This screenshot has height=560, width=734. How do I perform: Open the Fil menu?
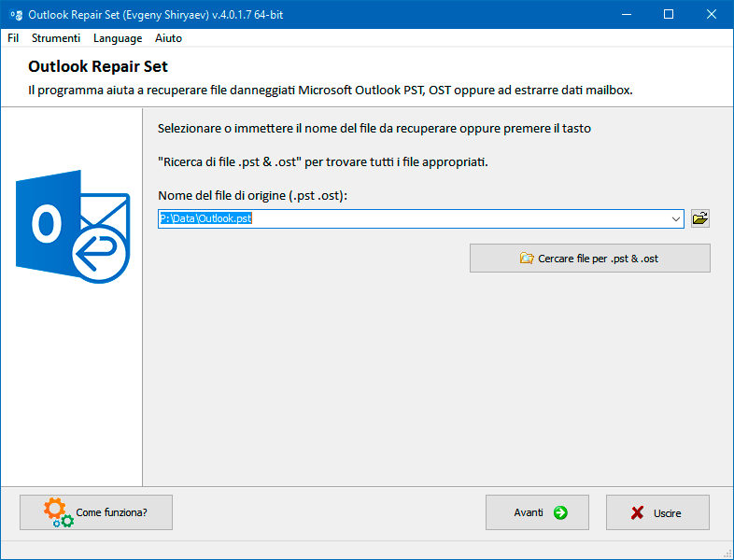[13, 38]
